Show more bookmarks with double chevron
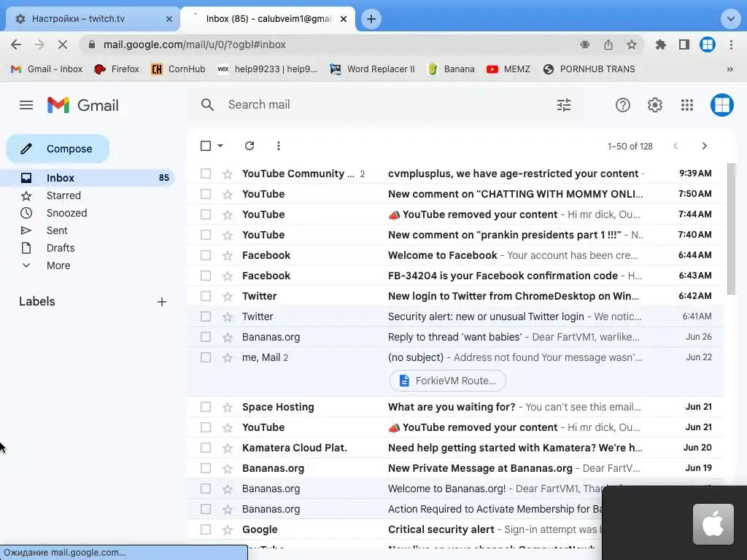747x560 pixels. pyautogui.click(x=729, y=69)
